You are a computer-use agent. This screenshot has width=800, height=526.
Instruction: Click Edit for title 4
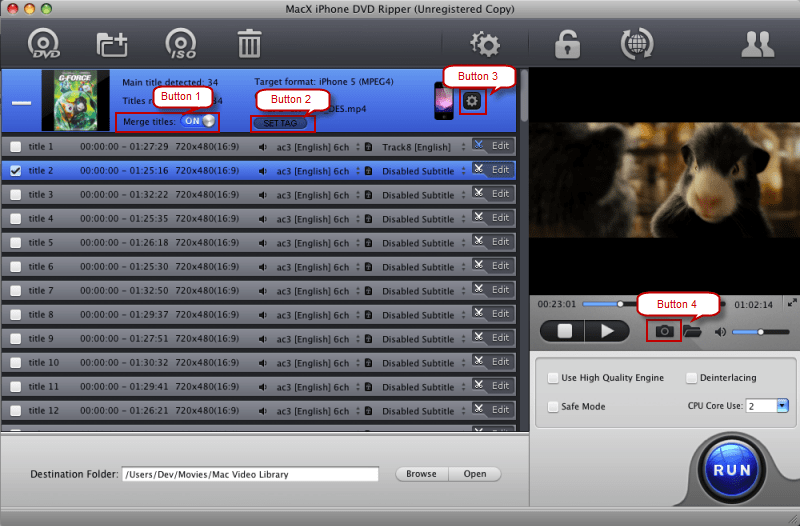500,218
